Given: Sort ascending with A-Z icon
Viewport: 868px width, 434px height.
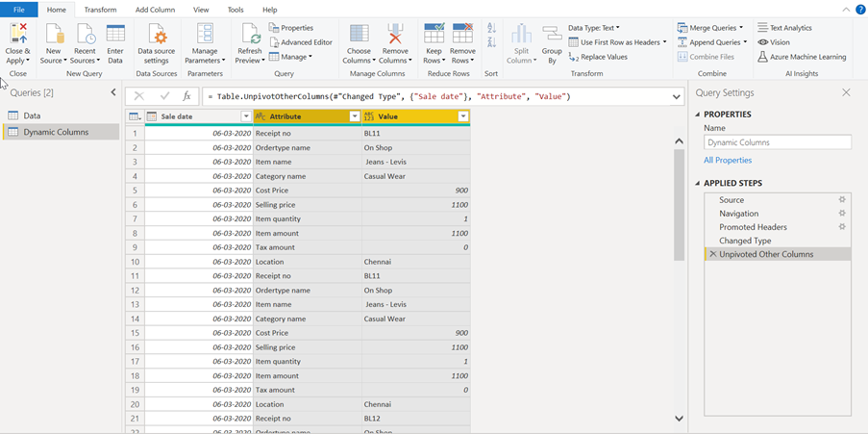Looking at the screenshot, I should (x=491, y=29).
